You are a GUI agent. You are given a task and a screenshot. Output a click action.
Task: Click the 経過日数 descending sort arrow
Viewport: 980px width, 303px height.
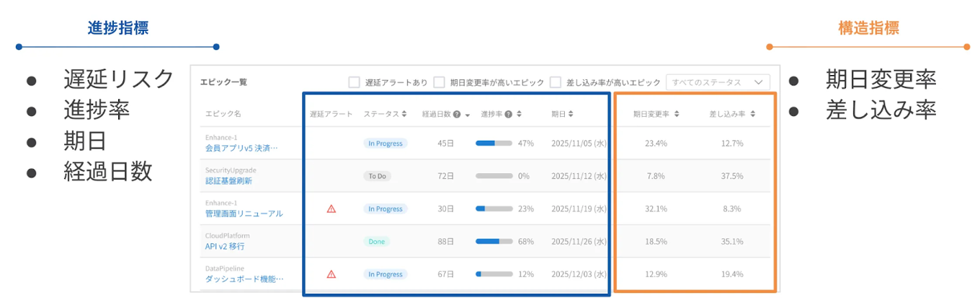(x=467, y=115)
